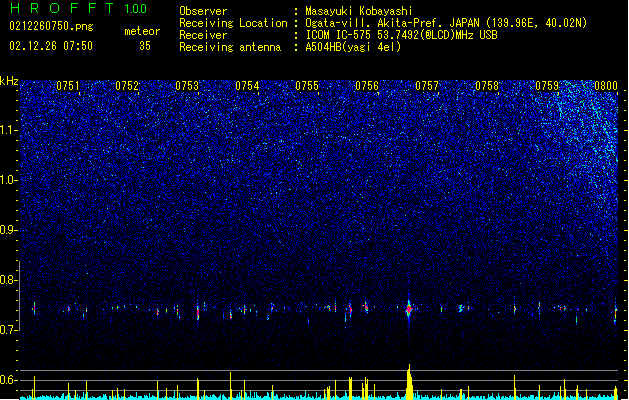Click the 0755 time marker
The height and width of the screenshot is (400, 629).
click(307, 86)
